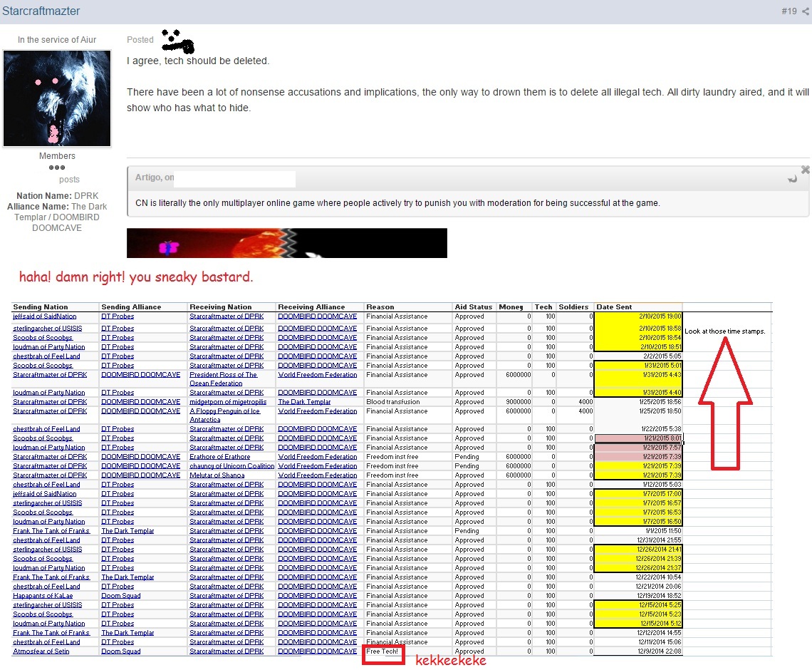Screen dimensions: 812x670
Task: Click the 'Soldiers' column header
Action: 573,306
